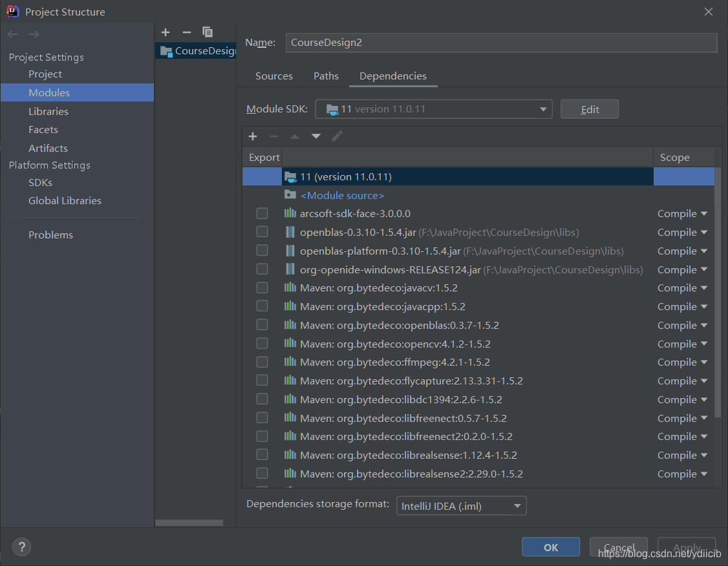Click the remove dependency minus icon

[274, 136]
